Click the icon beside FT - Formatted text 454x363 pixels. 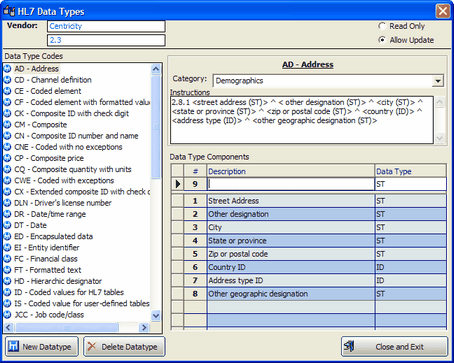7,270
